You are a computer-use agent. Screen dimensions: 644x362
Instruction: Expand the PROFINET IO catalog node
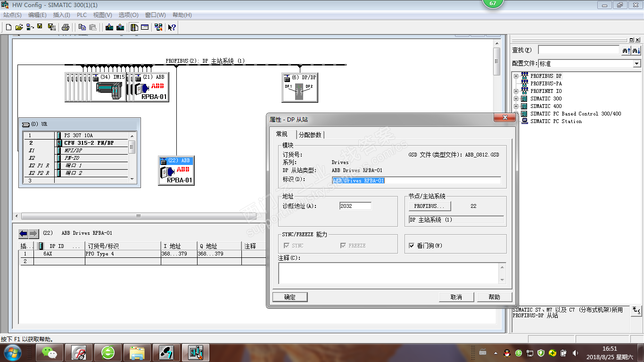point(516,91)
